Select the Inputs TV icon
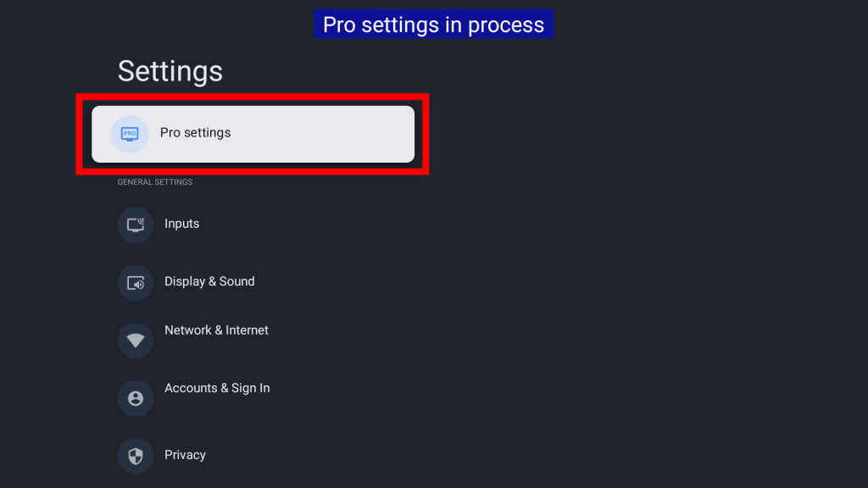Screen dimensions: 868x488 (135, 225)
